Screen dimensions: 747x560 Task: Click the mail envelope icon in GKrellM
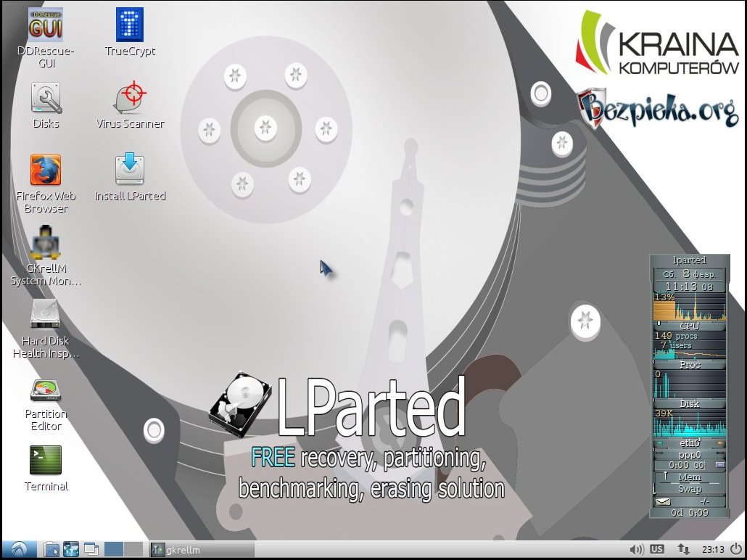663,501
